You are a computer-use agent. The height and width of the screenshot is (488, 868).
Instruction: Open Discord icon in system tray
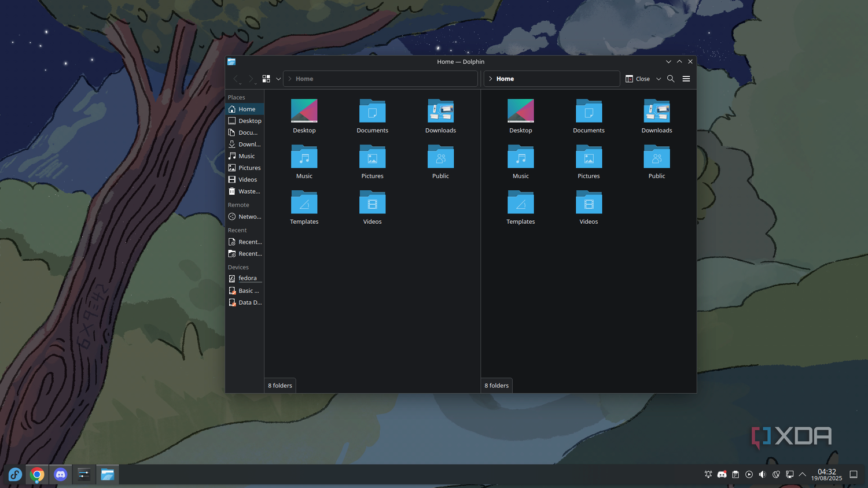(722, 475)
